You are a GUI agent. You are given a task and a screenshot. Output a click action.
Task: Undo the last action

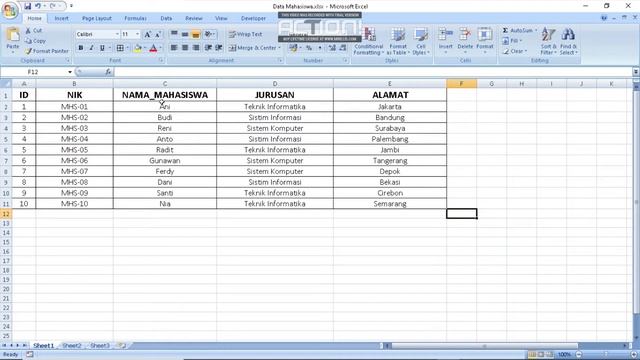[x=38, y=6]
